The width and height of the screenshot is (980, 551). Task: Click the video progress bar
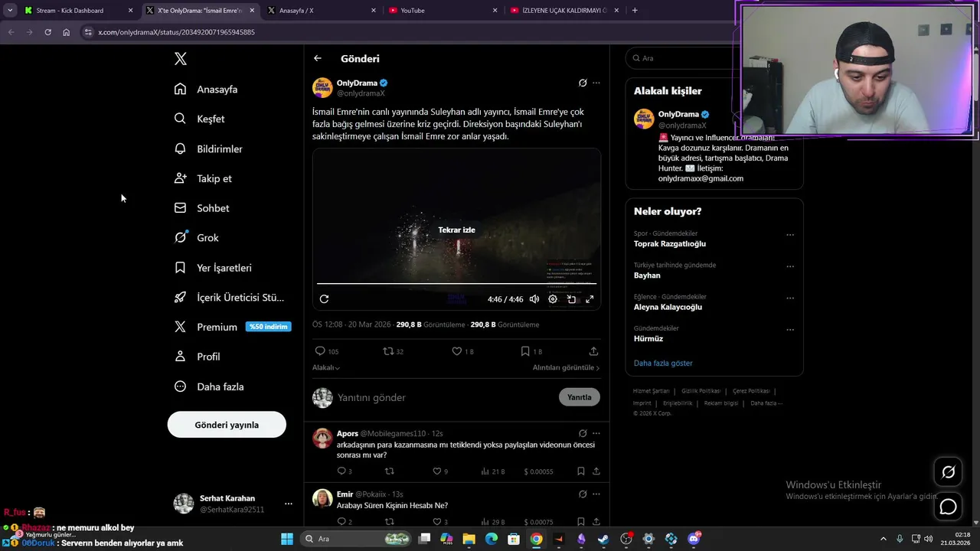[x=456, y=284]
